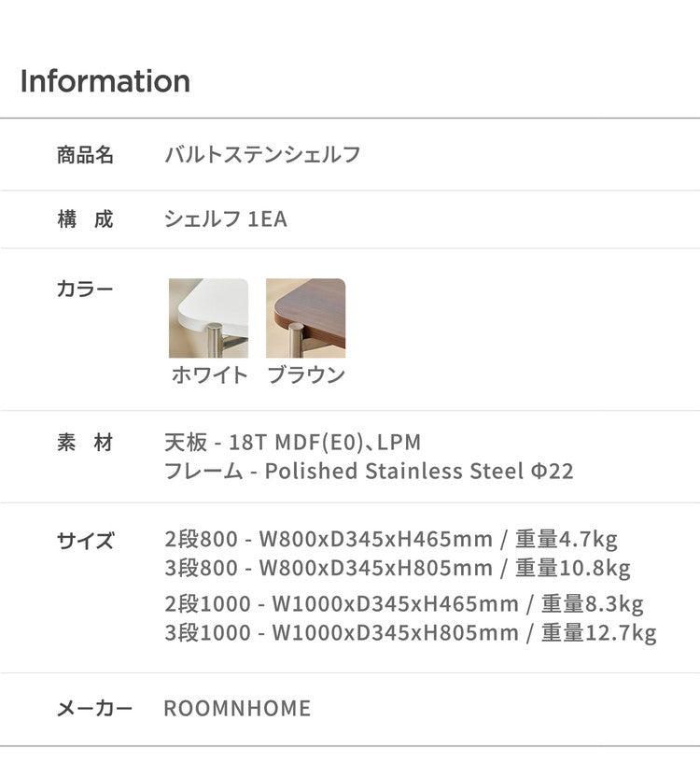Screen dimensions: 700x777
Task: Click the 3段800 size specification line
Action: coord(397,568)
